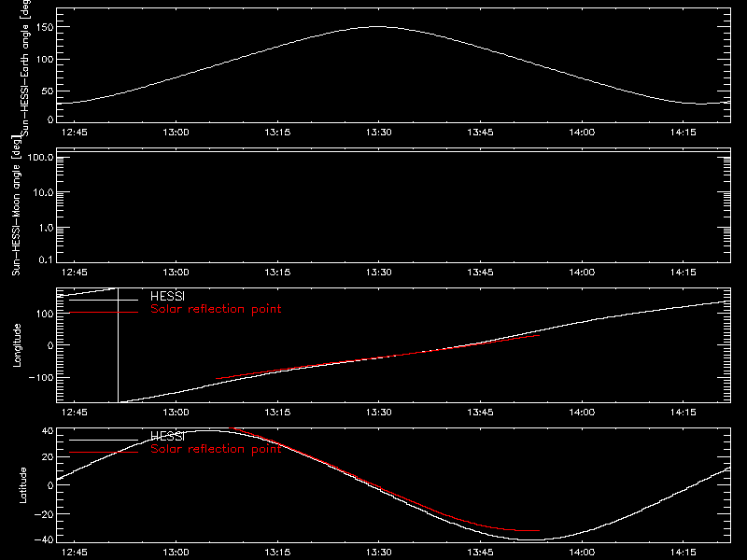Click the 100.0 tick label on Moon angle plot
This screenshot has height=560, width=747.
40,157
